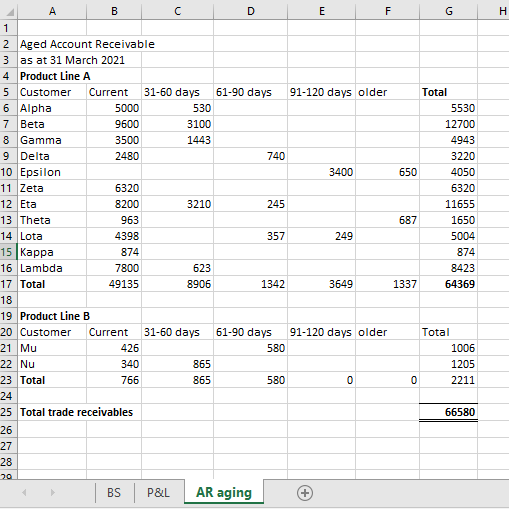Select row 15 header
The height and width of the screenshot is (509, 509).
pyautogui.click(x=9, y=252)
